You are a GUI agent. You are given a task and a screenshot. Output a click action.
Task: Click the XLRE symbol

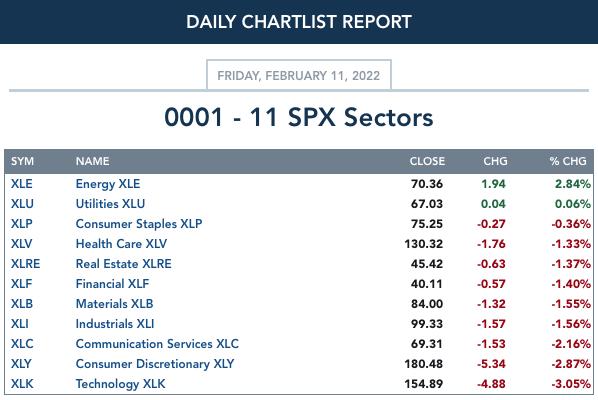pyautogui.click(x=25, y=263)
